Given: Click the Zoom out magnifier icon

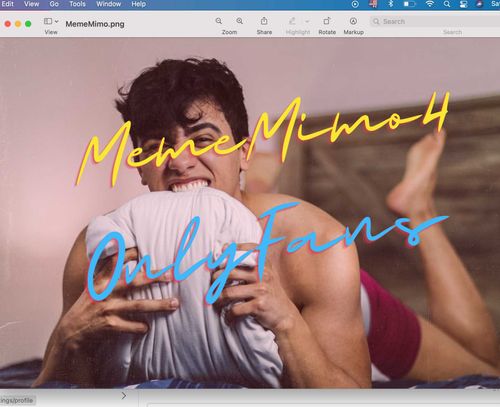Looking at the screenshot, I should point(219,21).
